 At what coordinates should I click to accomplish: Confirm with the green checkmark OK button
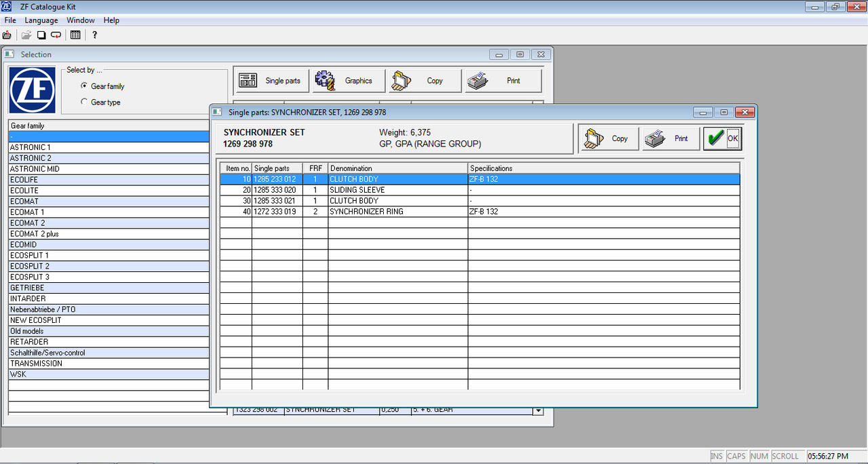coord(723,138)
